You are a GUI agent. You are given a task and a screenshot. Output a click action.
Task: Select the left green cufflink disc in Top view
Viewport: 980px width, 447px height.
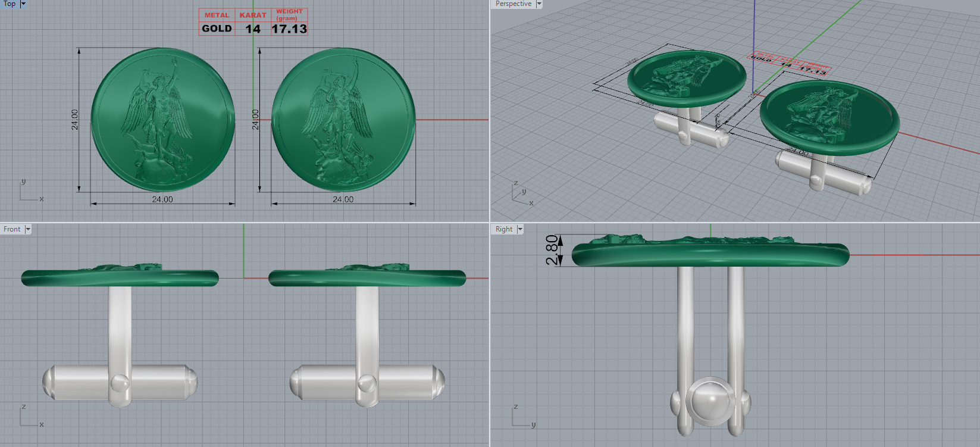[x=163, y=120]
